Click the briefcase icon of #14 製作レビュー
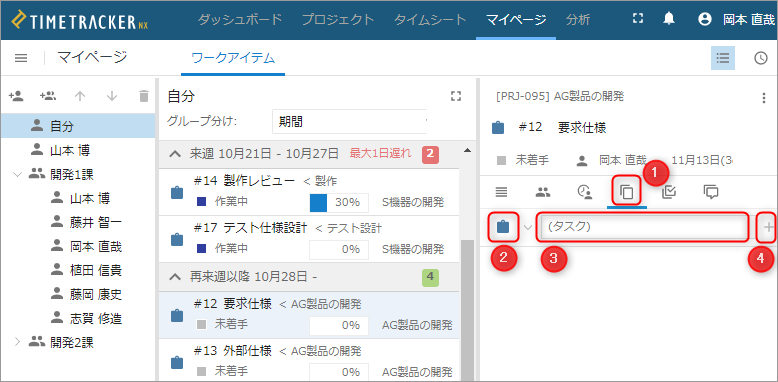Image resolution: width=778 pixels, height=382 pixels. pos(176,191)
